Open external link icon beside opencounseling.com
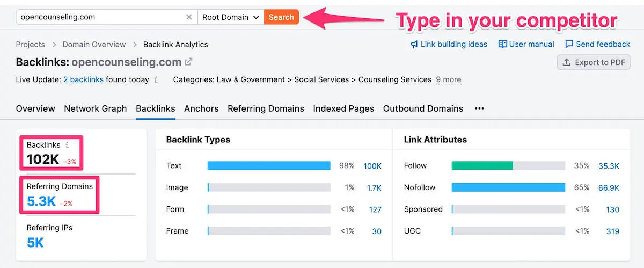This screenshot has width=644, height=268. point(188,62)
